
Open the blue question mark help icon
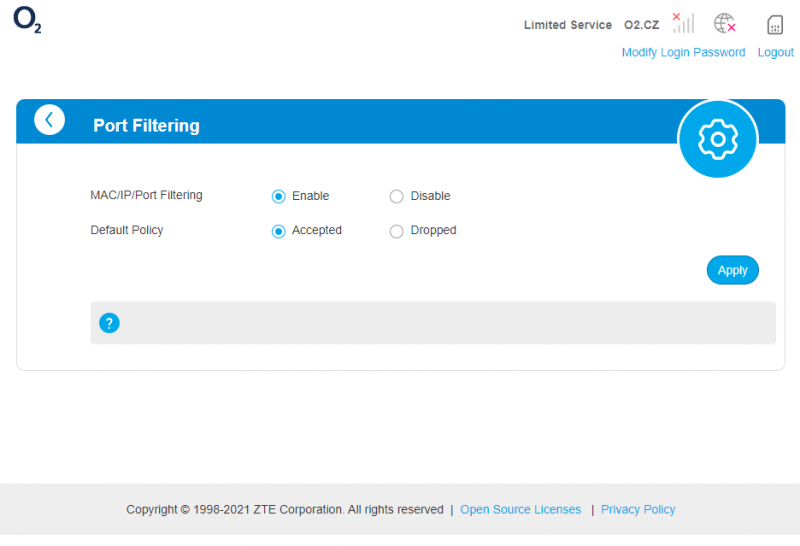[x=109, y=323]
